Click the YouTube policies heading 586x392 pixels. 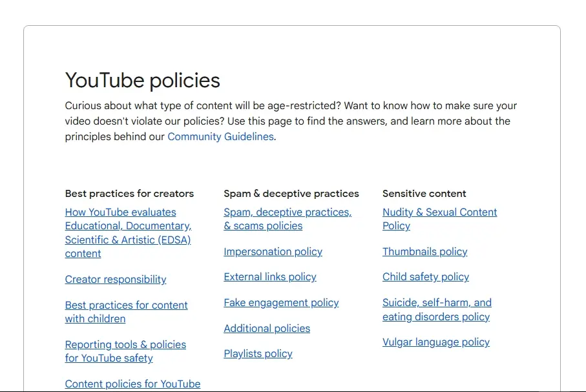tap(142, 80)
